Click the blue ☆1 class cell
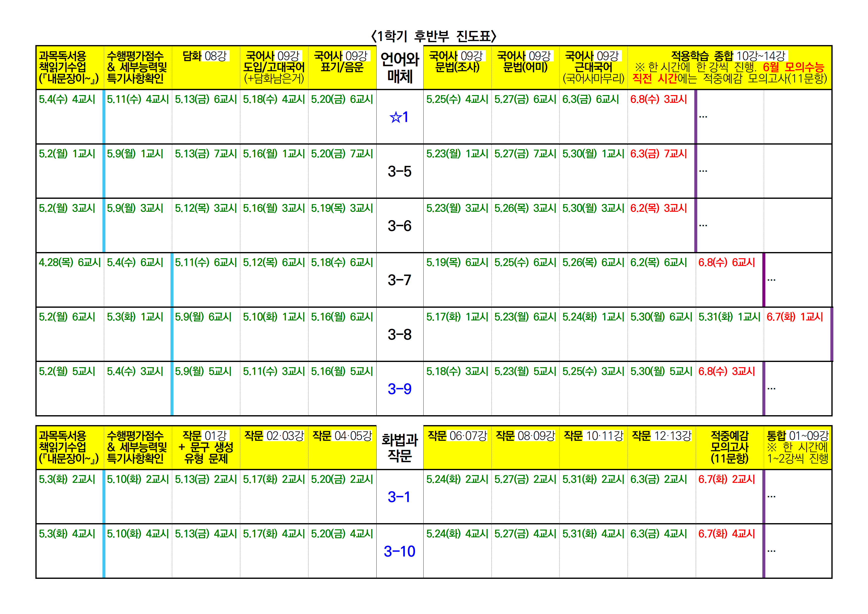The image size is (868, 614). [x=400, y=117]
